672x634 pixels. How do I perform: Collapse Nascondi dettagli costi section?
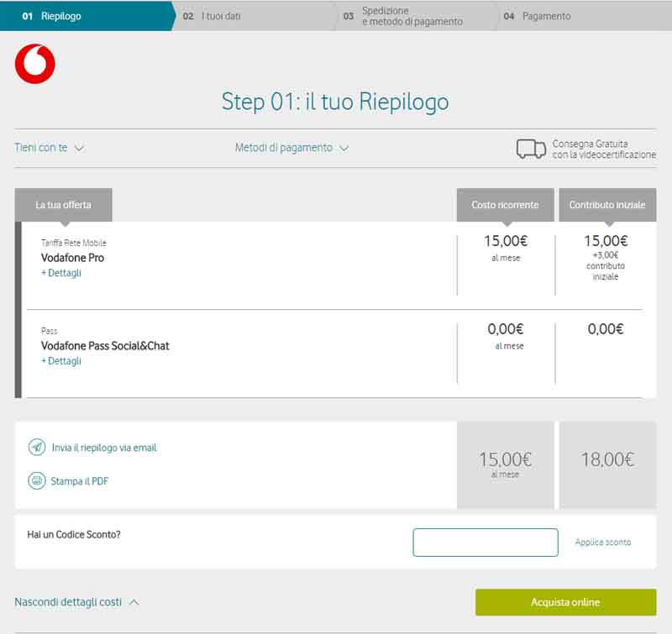(x=76, y=602)
